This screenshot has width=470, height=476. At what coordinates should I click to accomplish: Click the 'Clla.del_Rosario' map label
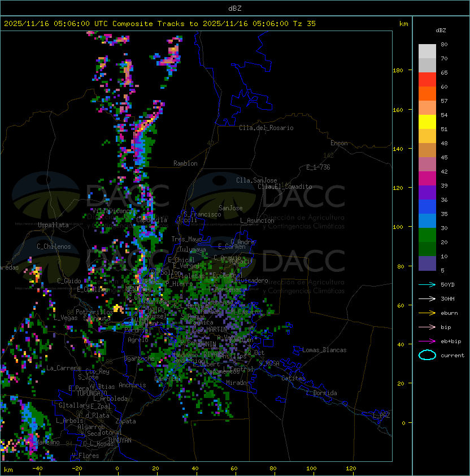tap(266, 128)
